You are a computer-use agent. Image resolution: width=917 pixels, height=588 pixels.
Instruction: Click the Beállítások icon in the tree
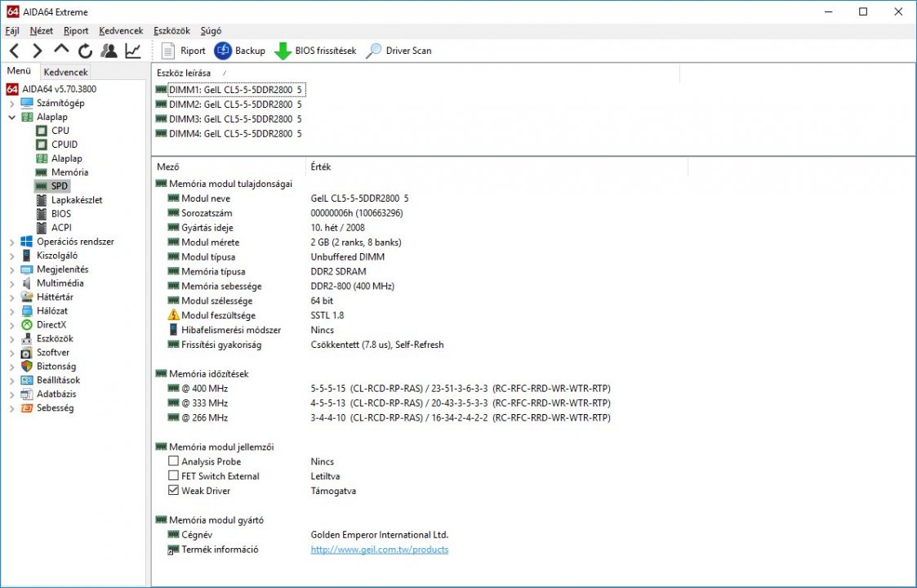(x=27, y=381)
